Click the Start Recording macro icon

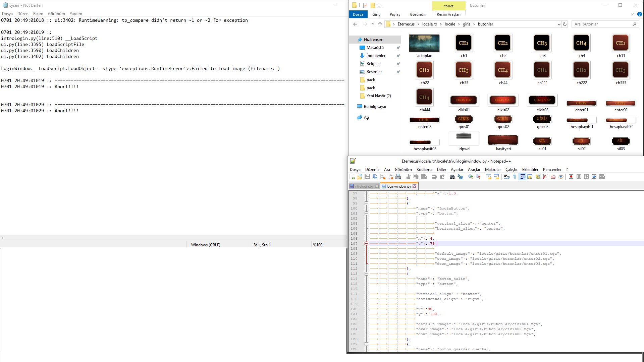[x=571, y=177]
